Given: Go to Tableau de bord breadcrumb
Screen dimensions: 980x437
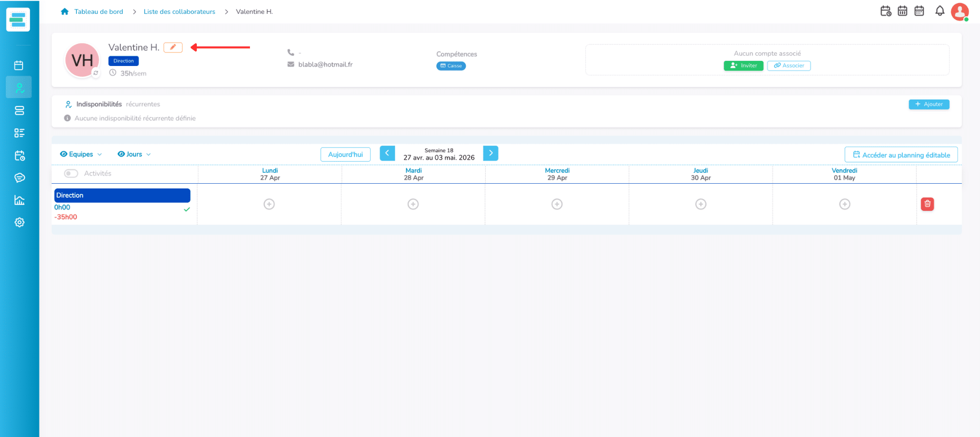Looking at the screenshot, I should 99,12.
